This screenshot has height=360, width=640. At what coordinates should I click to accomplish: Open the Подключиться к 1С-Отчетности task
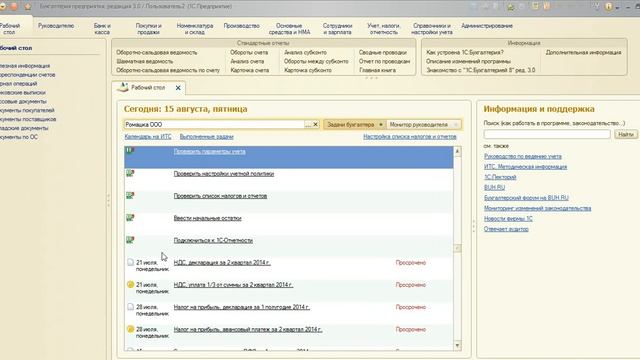tap(213, 240)
